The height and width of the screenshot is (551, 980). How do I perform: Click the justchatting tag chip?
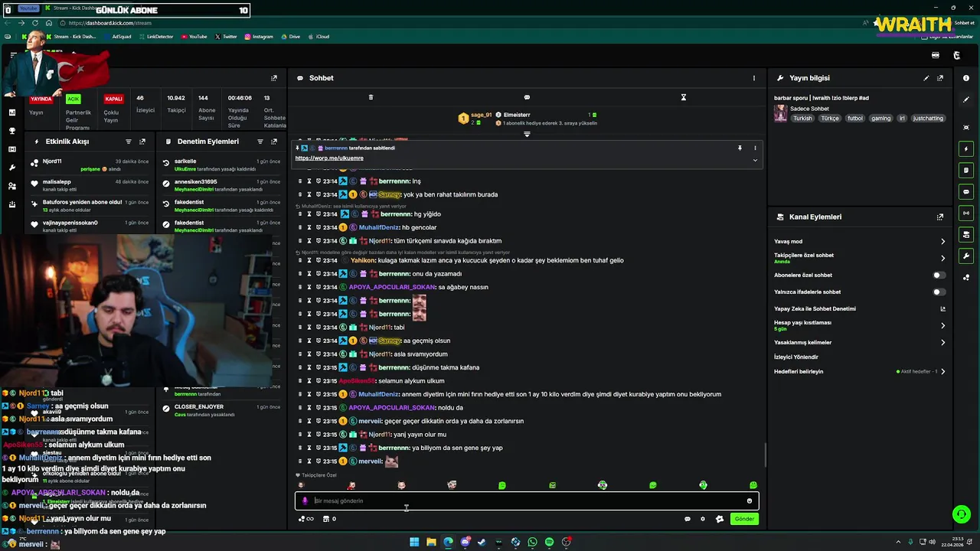pos(928,119)
